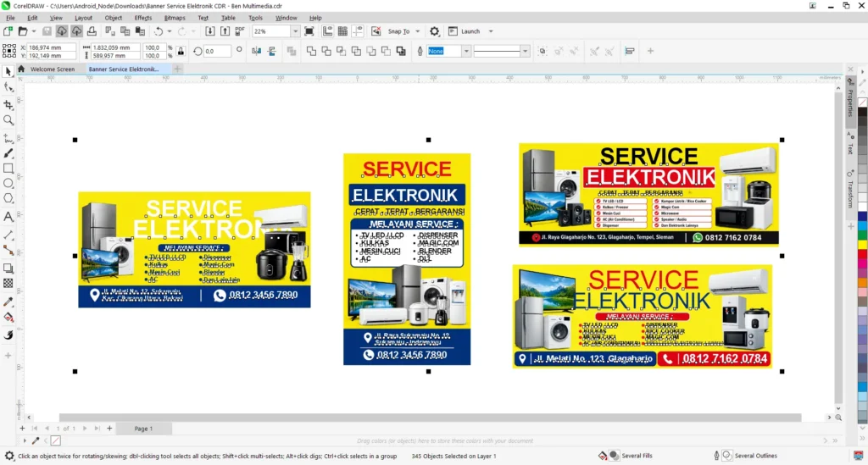Create a new document from toolbar

[x=8, y=31]
